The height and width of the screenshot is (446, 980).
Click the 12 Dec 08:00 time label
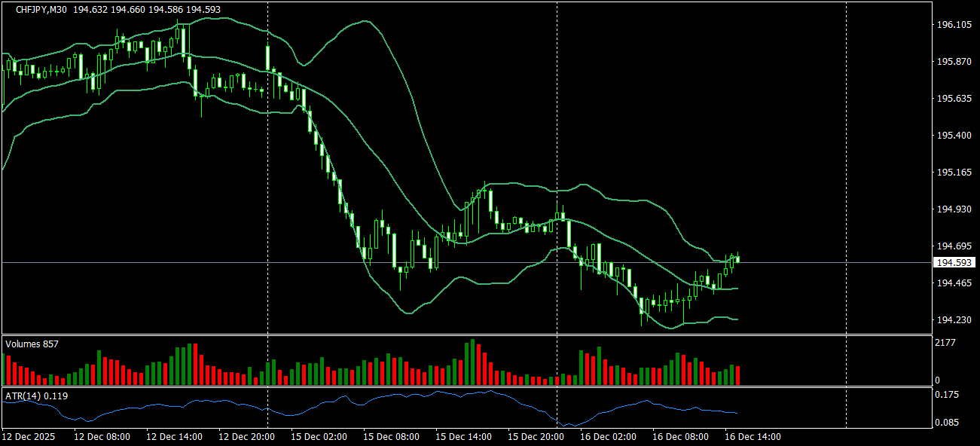click(102, 437)
